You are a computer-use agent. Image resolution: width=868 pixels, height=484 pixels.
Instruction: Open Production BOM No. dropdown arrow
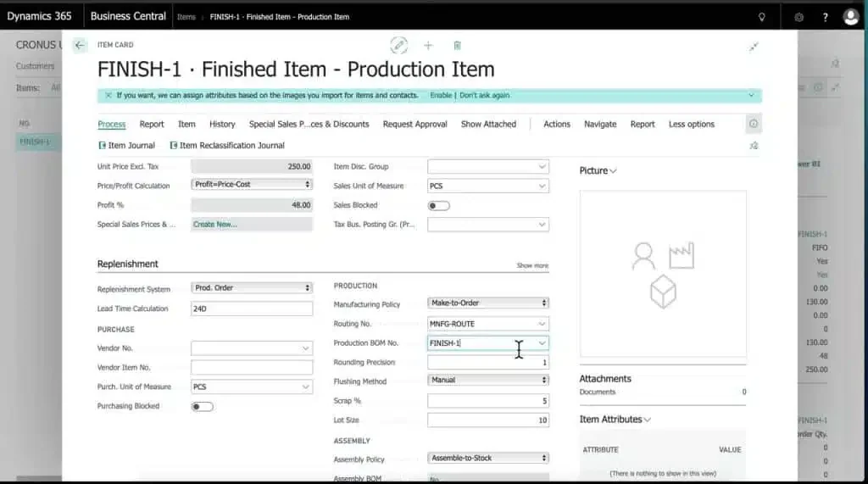click(542, 342)
